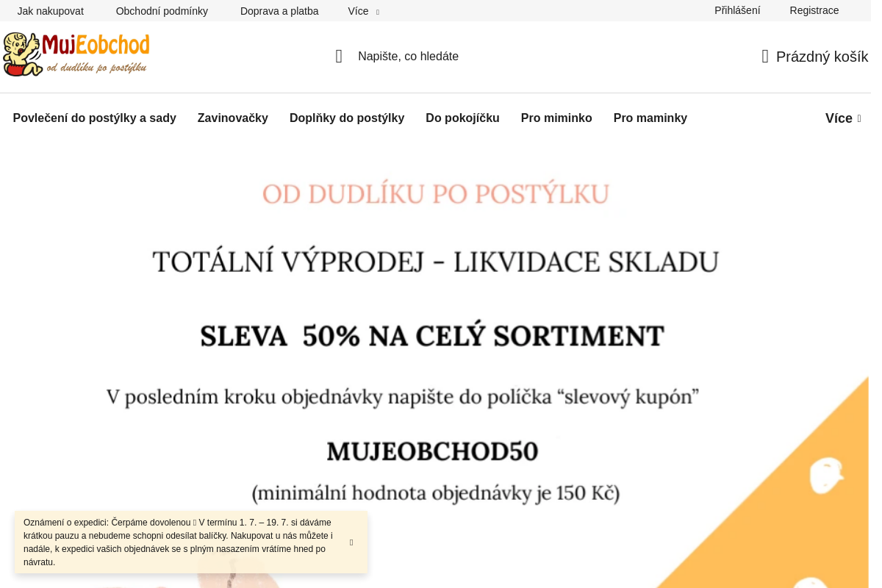Image resolution: width=882 pixels, height=588 pixels.
Task: Open the shopping cart icon
Action: [x=765, y=57]
